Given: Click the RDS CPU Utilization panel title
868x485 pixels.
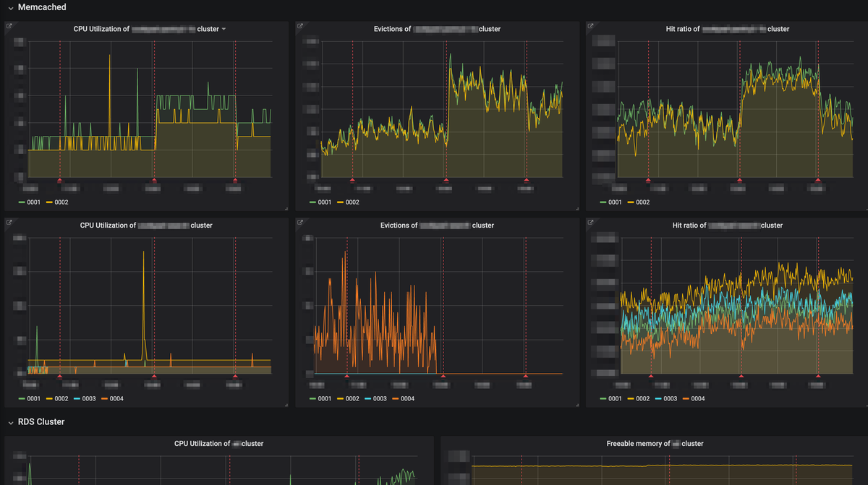Looking at the screenshot, I should point(218,444).
